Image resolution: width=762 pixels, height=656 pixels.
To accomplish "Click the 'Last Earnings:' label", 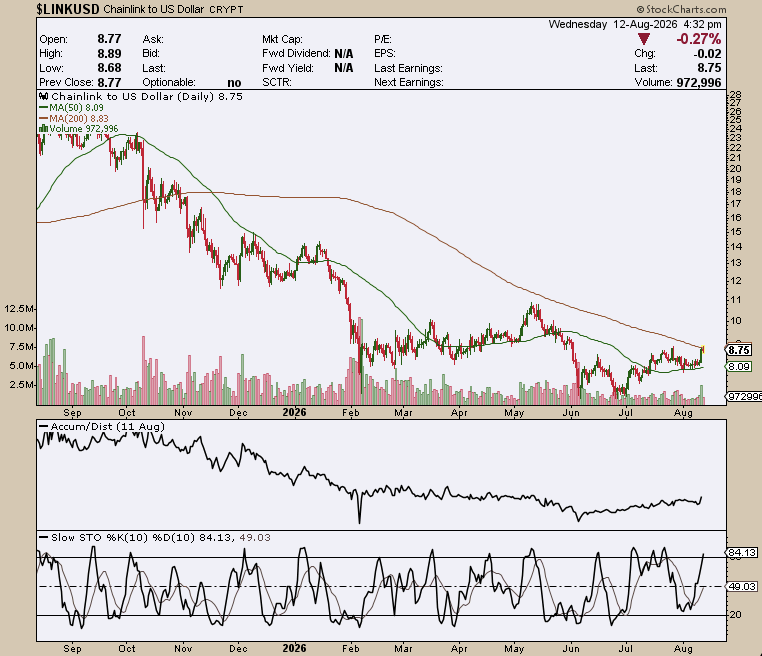I will pyautogui.click(x=408, y=68).
